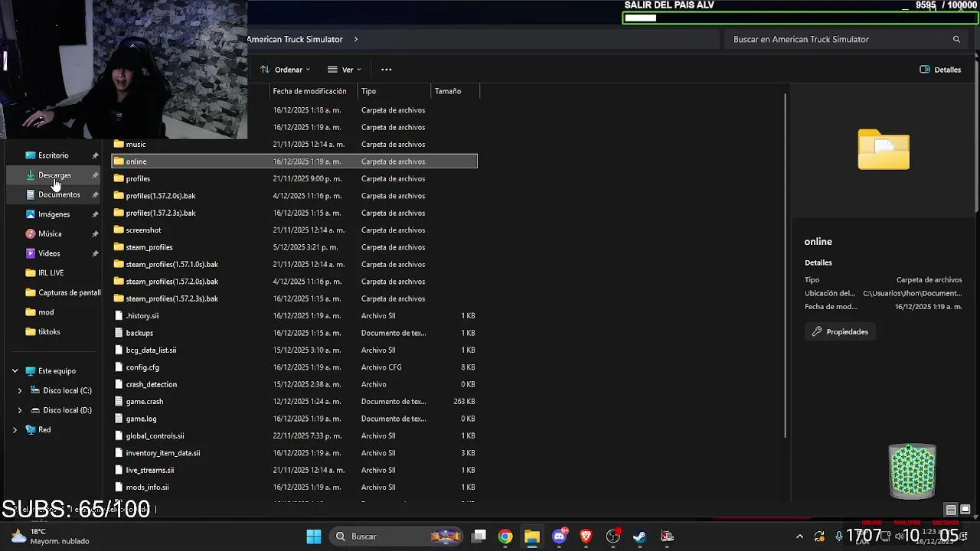Click the search magnifier icon in Explorer

click(x=956, y=39)
